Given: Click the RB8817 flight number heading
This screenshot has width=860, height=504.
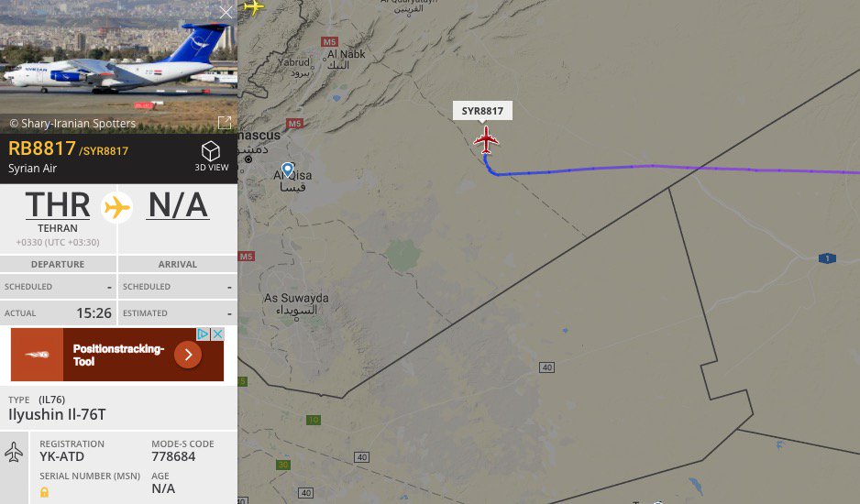Looking at the screenshot, I should tap(41, 148).
